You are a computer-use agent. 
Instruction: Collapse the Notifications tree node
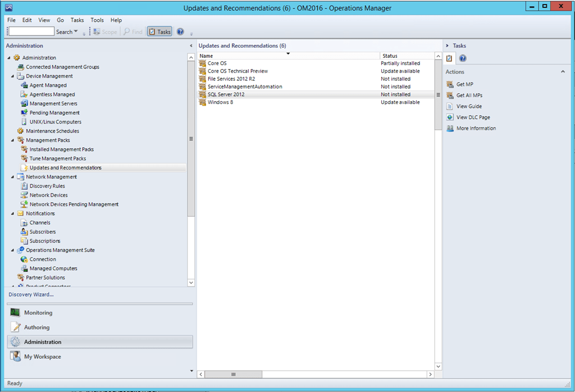click(12, 214)
